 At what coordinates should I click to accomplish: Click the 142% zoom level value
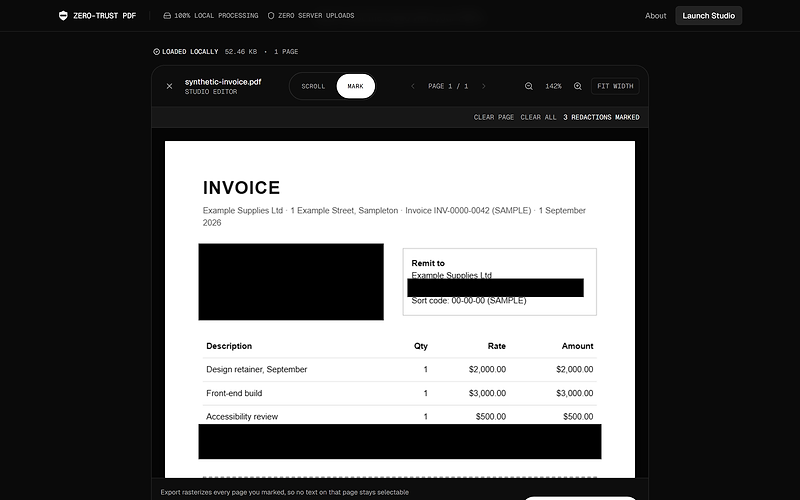[x=553, y=86]
